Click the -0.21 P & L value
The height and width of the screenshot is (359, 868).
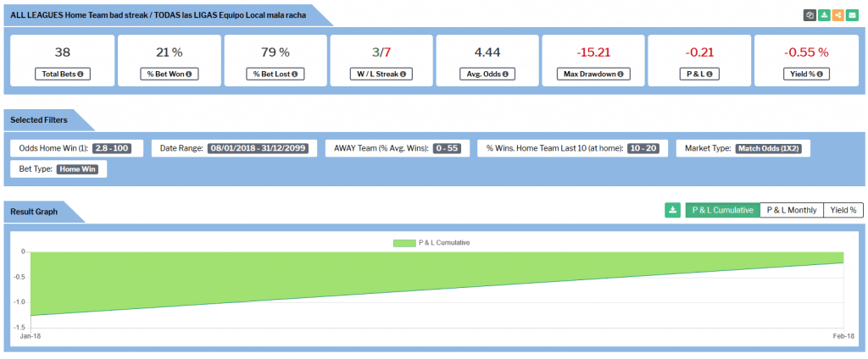(699, 52)
